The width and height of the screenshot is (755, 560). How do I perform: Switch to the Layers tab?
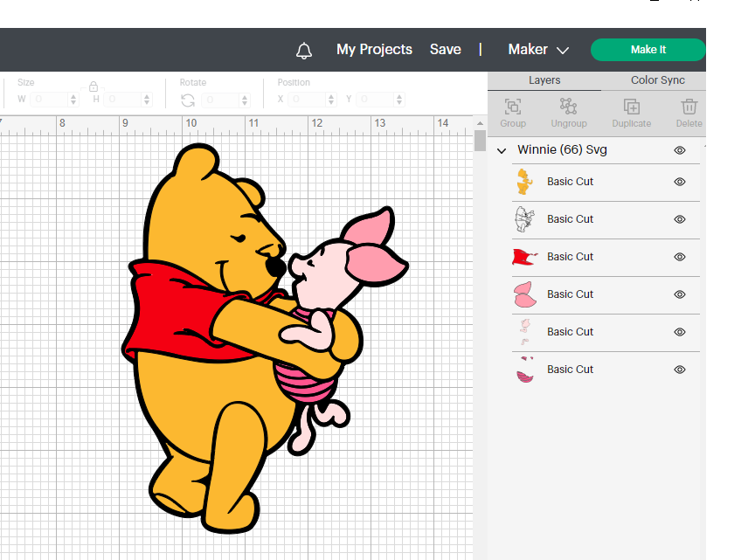[544, 80]
